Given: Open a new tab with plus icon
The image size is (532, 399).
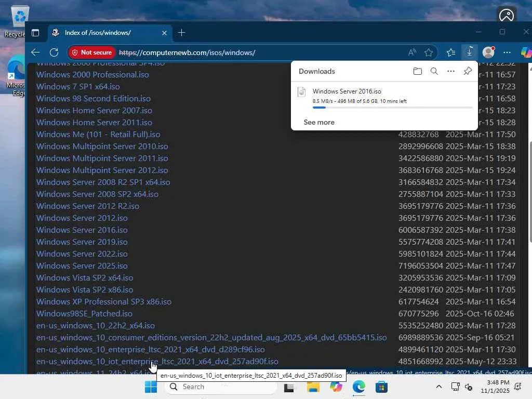Looking at the screenshot, I should point(181,33).
